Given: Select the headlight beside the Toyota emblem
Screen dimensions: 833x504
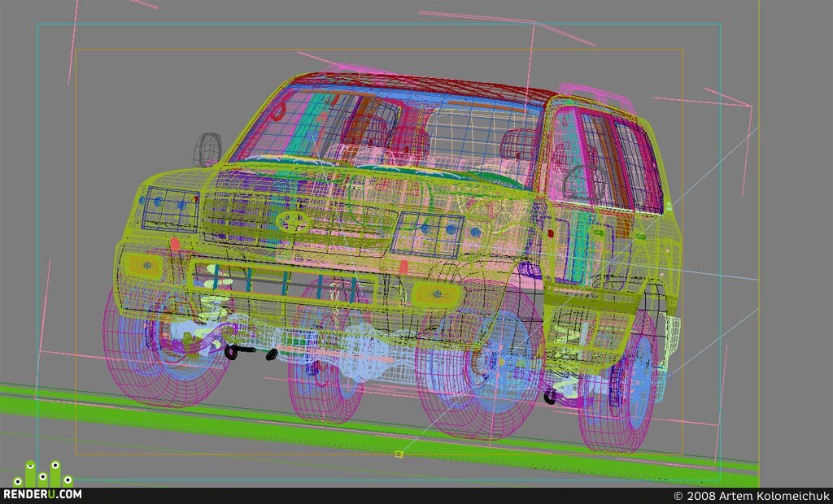Looking at the screenshot, I should [x=428, y=235].
